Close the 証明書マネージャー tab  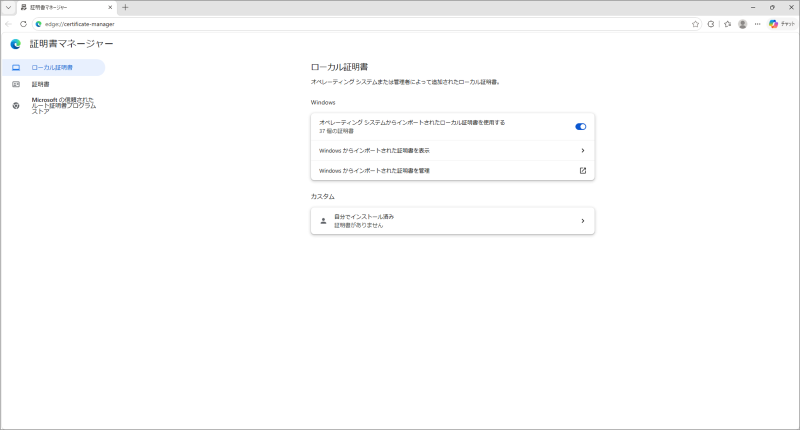(x=110, y=8)
